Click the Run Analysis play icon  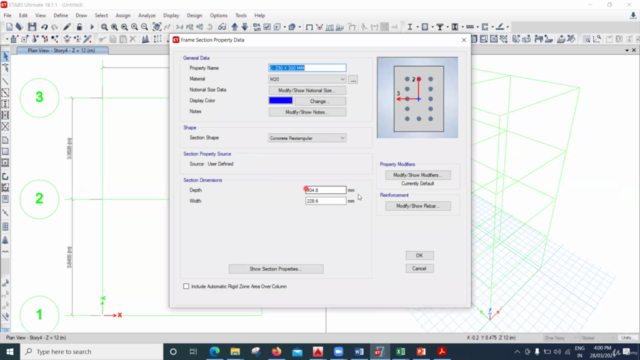coord(92,27)
